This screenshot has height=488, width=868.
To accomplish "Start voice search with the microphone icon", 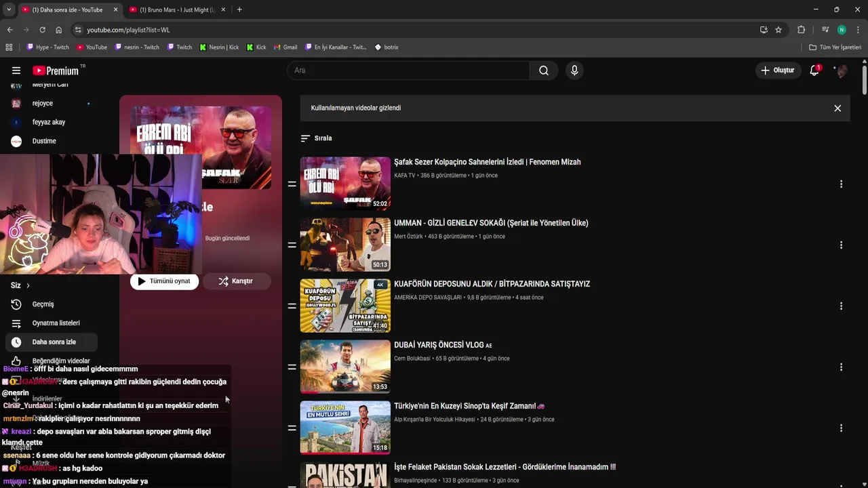I will (574, 70).
